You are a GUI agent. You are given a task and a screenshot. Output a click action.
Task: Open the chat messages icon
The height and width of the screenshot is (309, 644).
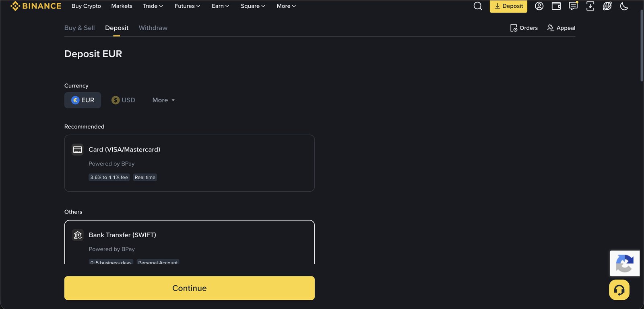573,6
